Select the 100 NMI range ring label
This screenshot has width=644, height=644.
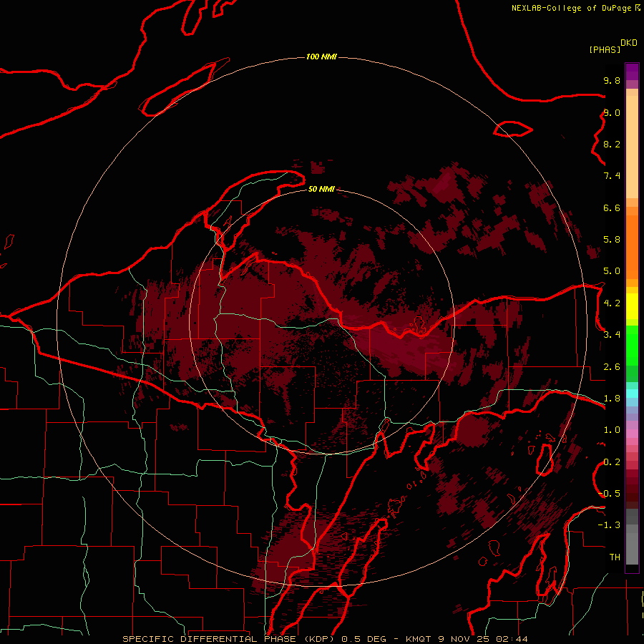321,57
